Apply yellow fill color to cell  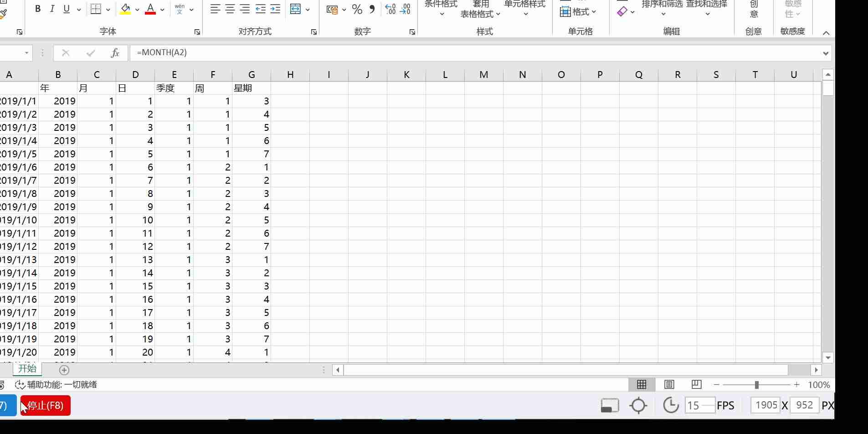tap(125, 9)
